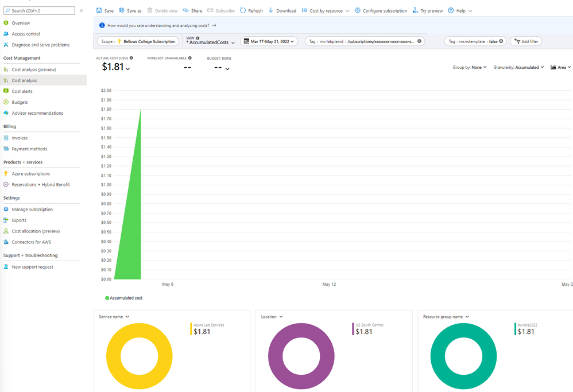Click the Connectors for AWS icon
Screen dimensions: 573x392
click(6, 242)
